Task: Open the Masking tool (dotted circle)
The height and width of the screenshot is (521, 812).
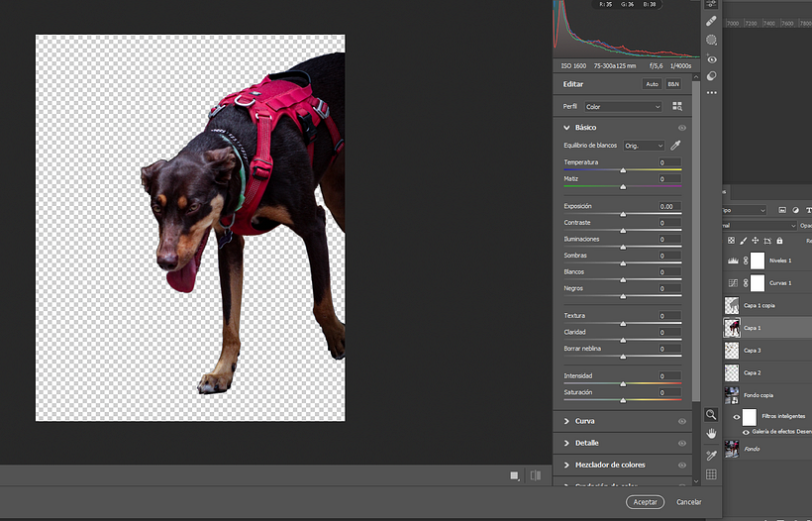Action: [711, 40]
